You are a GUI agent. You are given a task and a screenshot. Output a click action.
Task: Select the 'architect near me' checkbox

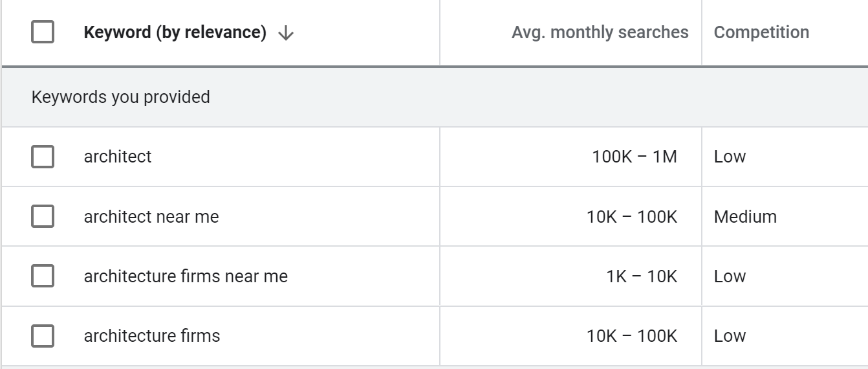click(x=43, y=216)
